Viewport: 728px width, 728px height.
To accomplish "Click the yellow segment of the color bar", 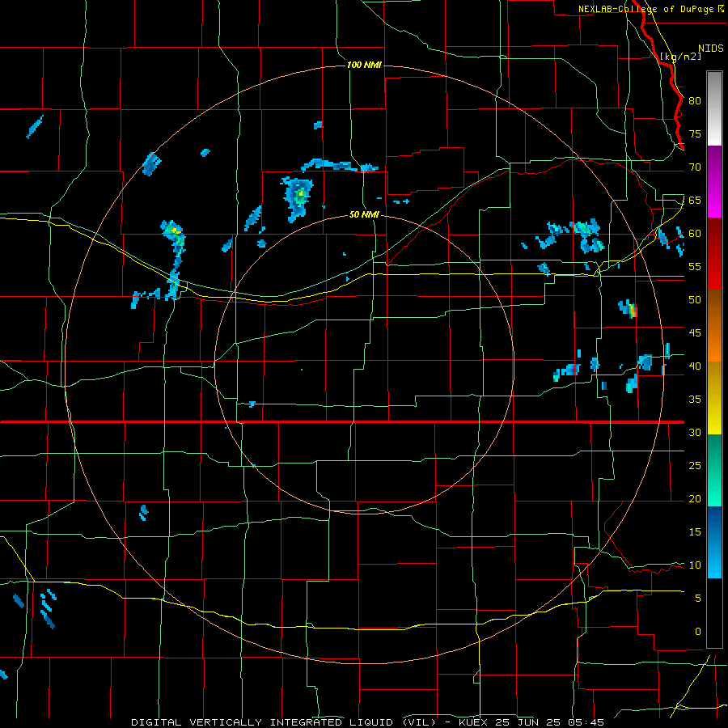I will tap(714, 398).
